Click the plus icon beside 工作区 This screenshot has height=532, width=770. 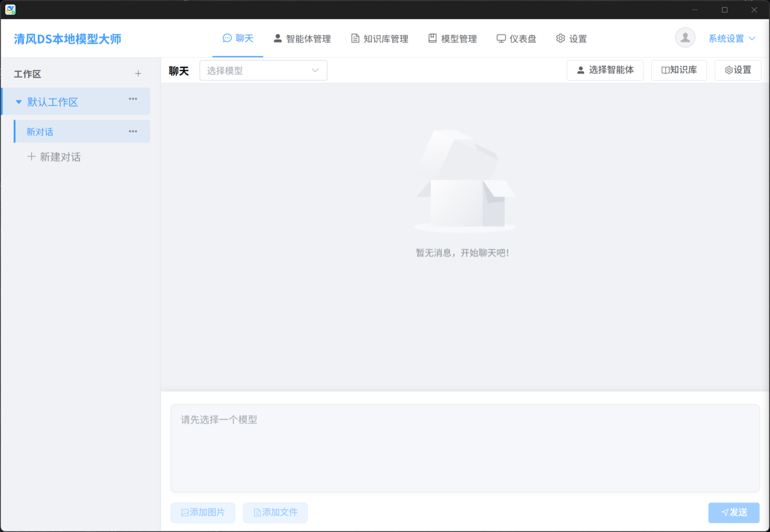[x=138, y=74]
